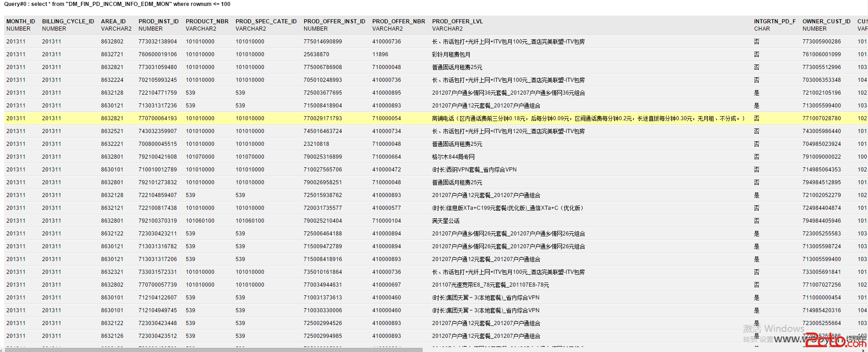Select the offer text 彩铃月租费包月
The width and height of the screenshot is (868, 352).
pos(451,54)
